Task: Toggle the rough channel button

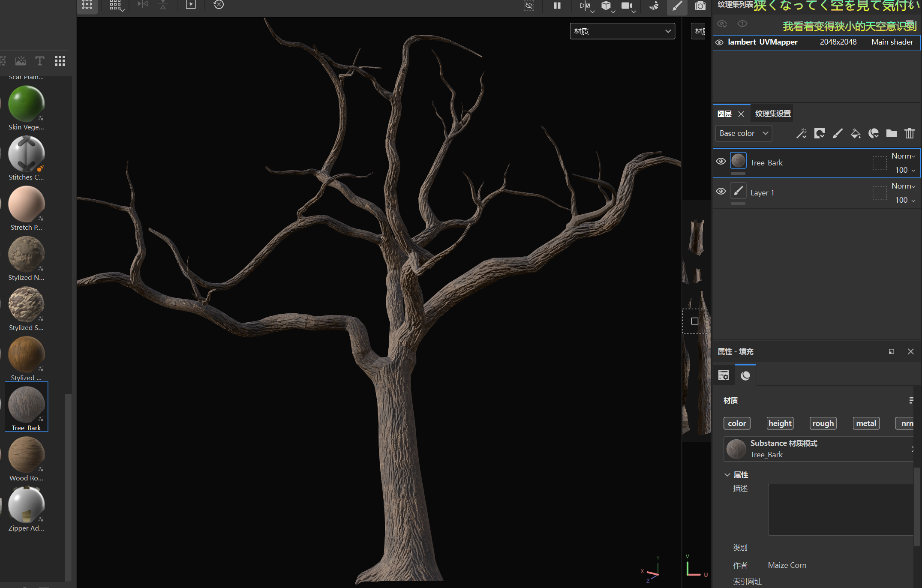Action: (x=823, y=423)
